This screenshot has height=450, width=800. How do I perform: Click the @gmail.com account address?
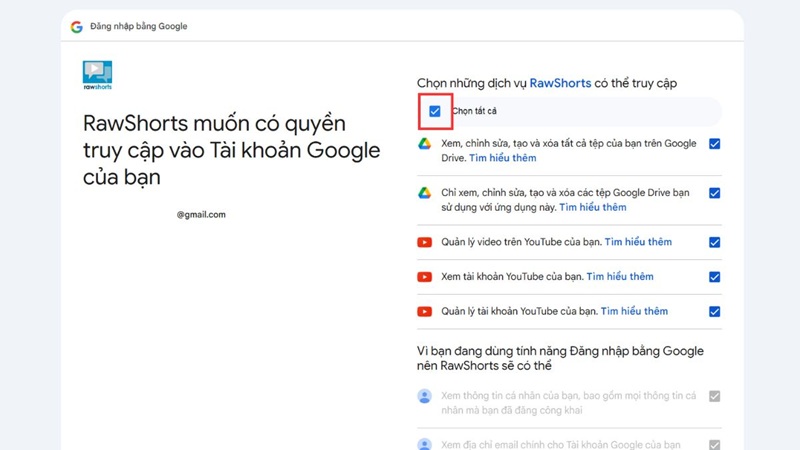click(201, 214)
